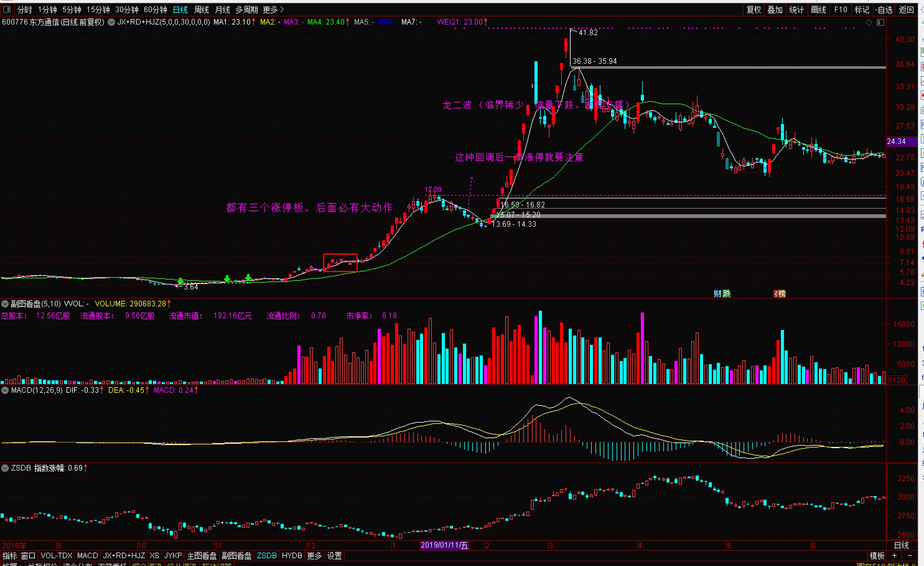This screenshot has width=924, height=566.
Task: Click the 41.82 peak price label
Action: coord(588,33)
